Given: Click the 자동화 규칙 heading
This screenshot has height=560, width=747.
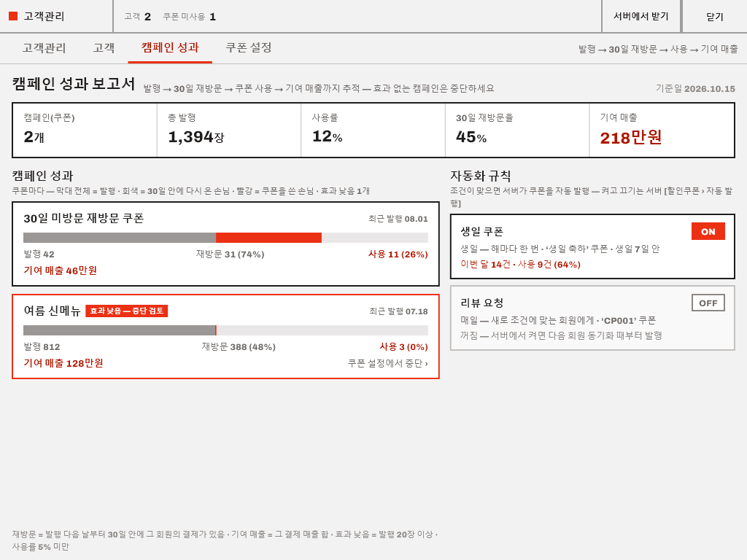Looking at the screenshot, I should [481, 176].
